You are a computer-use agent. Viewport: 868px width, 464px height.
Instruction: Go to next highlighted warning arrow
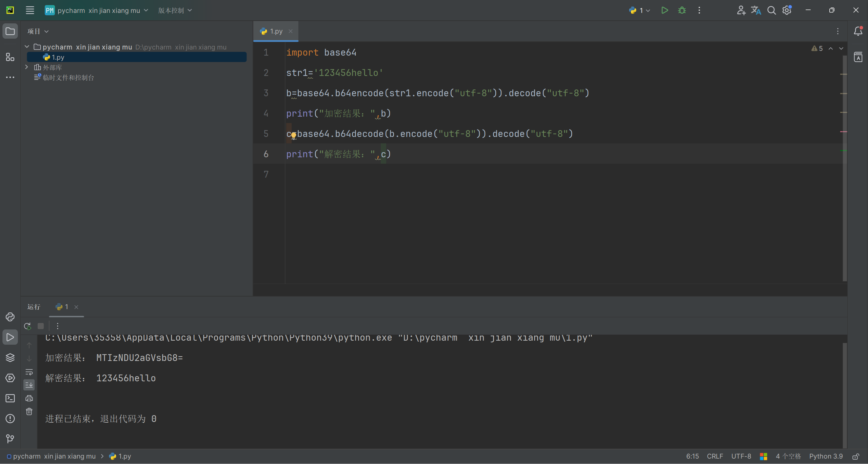tap(841, 48)
